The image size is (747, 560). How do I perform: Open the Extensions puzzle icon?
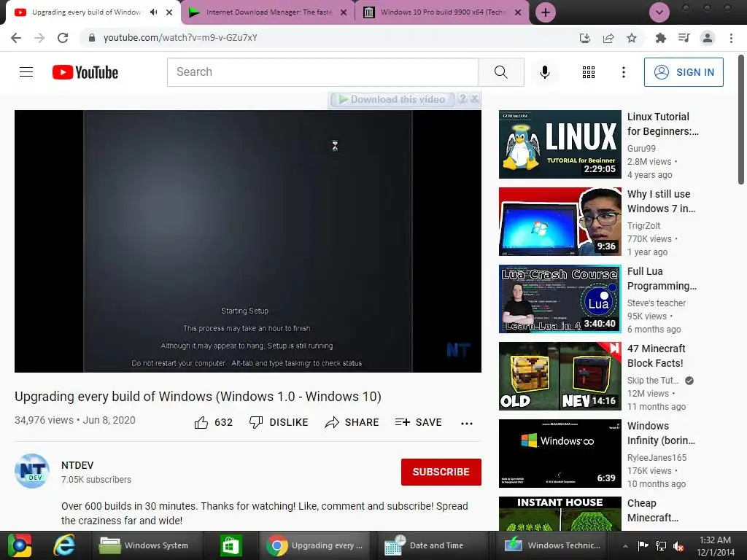click(x=661, y=38)
